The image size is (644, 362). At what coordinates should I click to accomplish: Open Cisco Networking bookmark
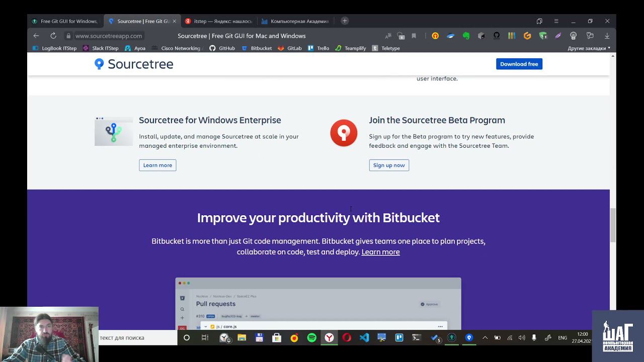[176, 48]
